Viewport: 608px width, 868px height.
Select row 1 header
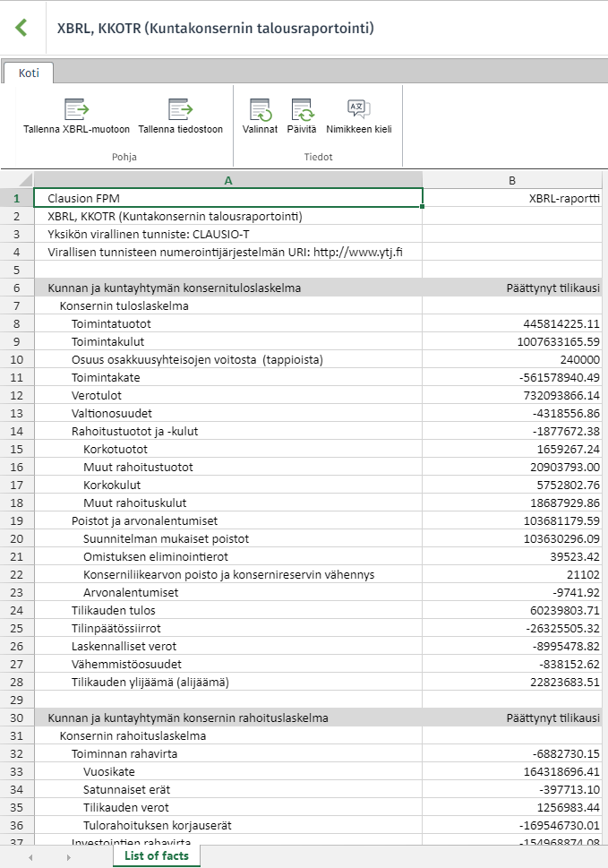pyautogui.click(x=17, y=198)
